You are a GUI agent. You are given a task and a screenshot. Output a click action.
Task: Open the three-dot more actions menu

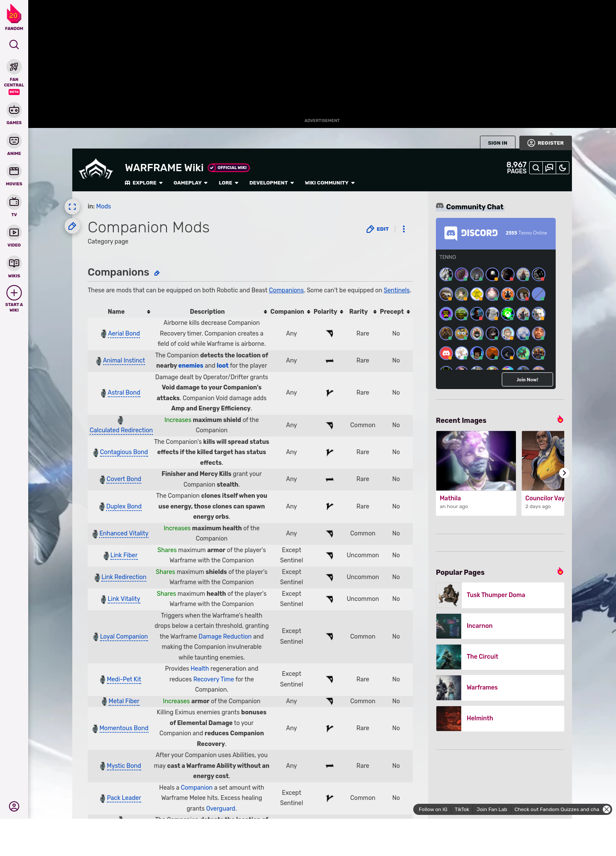(x=403, y=229)
